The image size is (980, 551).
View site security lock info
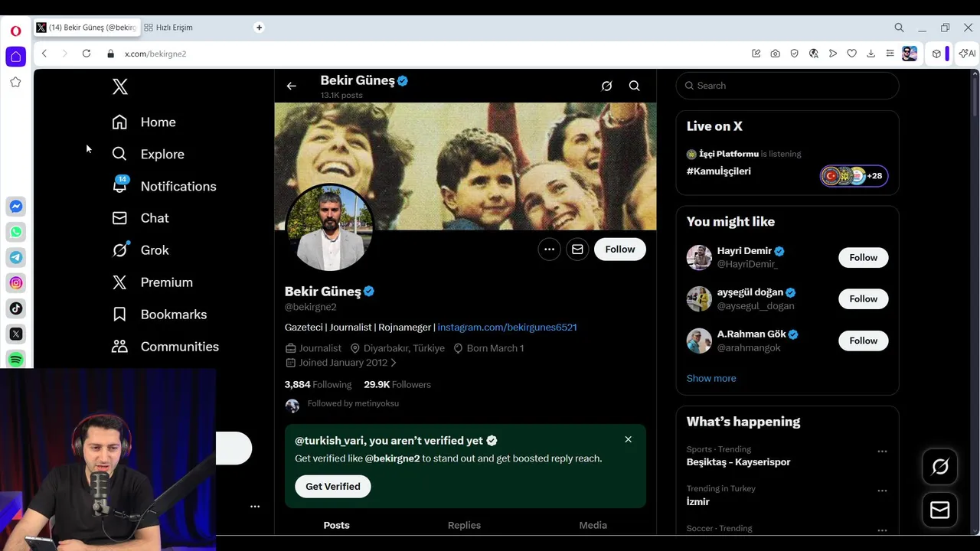111,54
